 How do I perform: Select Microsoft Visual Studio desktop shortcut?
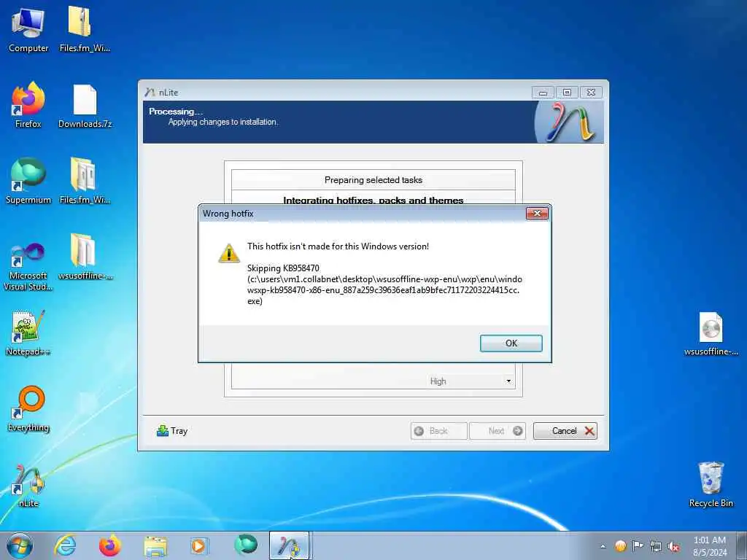pos(28,267)
